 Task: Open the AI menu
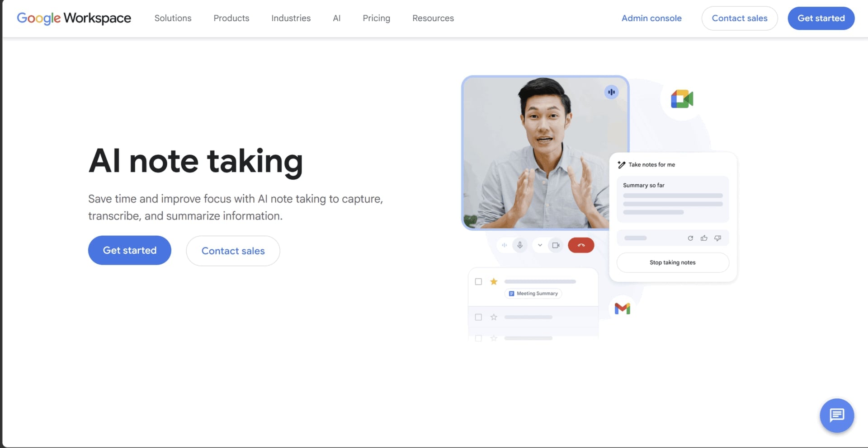click(337, 18)
